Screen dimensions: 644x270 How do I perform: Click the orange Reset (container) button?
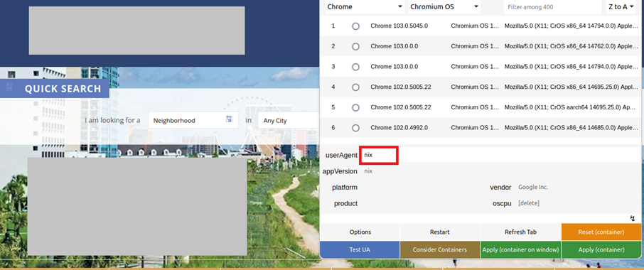(601, 232)
